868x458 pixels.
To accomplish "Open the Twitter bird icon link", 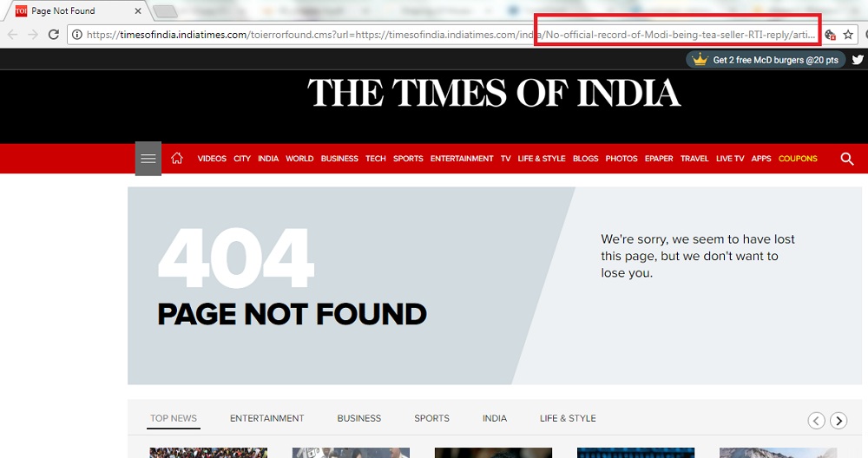I will [x=858, y=60].
